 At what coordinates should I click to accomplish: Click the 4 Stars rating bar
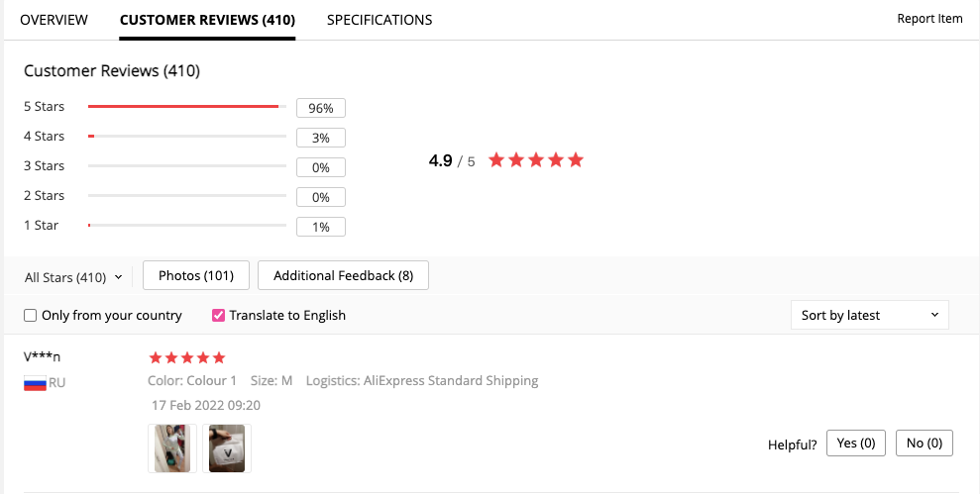(186, 137)
